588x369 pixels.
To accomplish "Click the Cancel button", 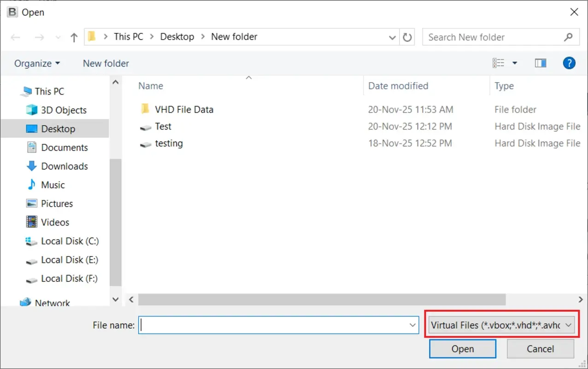I will coord(540,349).
